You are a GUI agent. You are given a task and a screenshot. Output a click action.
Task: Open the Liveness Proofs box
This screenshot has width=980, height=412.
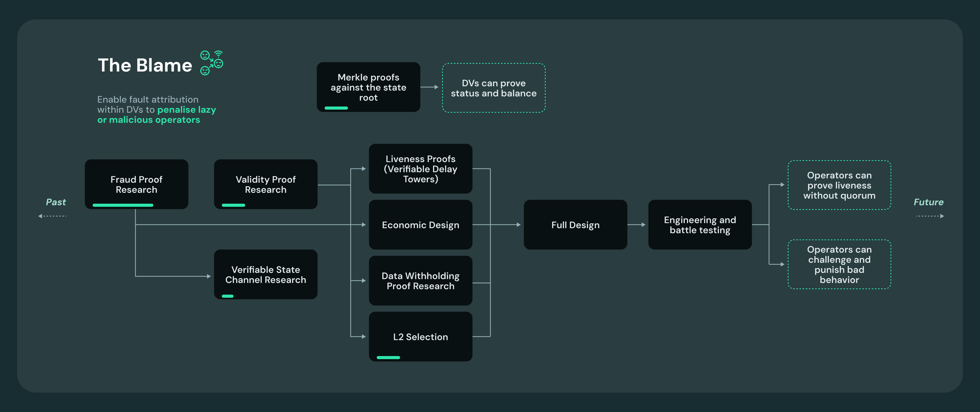[x=420, y=168]
